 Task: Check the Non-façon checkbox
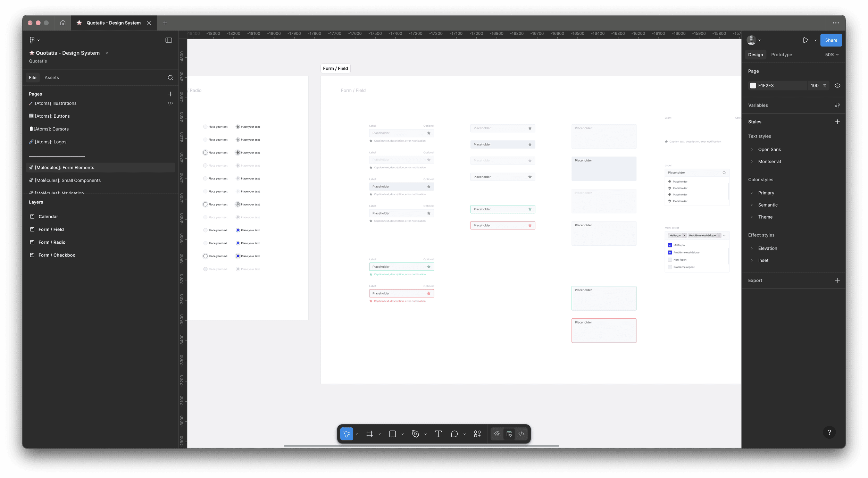coord(670,260)
